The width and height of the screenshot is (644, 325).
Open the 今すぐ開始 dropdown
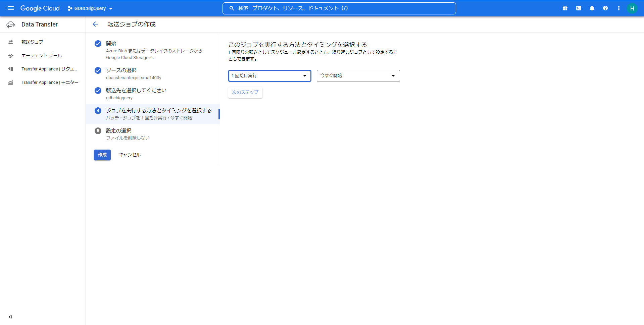point(358,76)
